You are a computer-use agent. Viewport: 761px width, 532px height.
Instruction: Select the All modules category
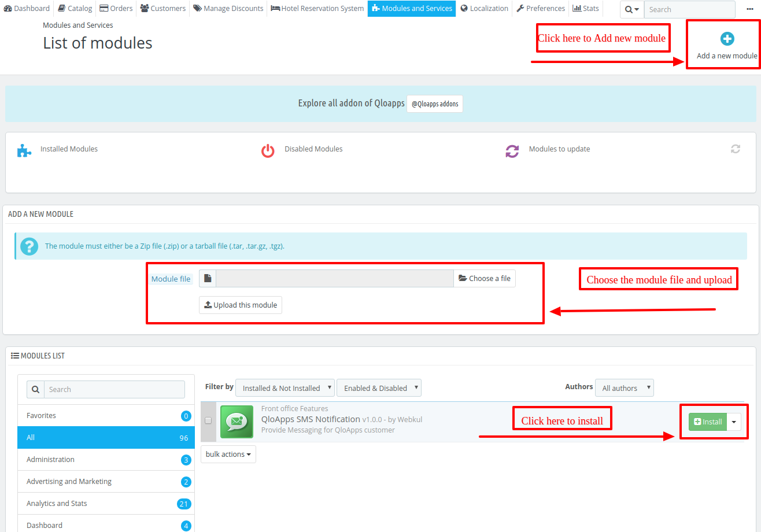(x=106, y=438)
